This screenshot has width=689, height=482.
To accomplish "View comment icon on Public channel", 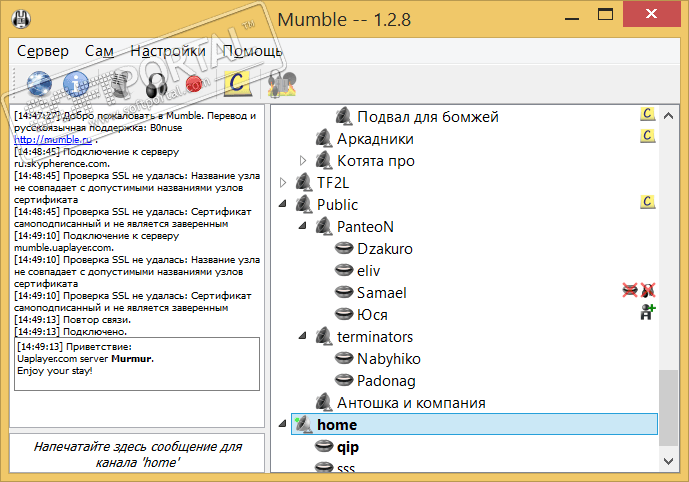I will click(x=647, y=202).
